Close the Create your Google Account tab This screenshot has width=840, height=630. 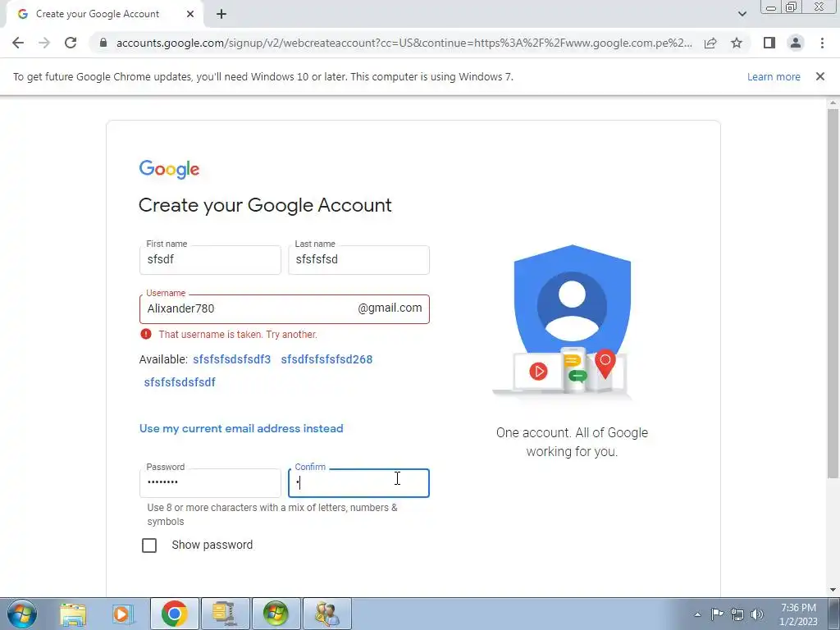[190, 14]
